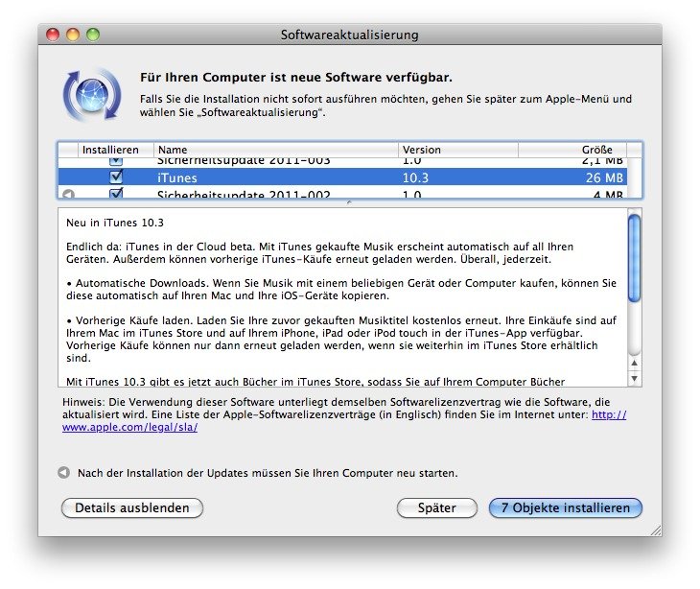Select the Sicherheitsupdate 2011-002 row
The image size is (700, 589).
[342, 194]
